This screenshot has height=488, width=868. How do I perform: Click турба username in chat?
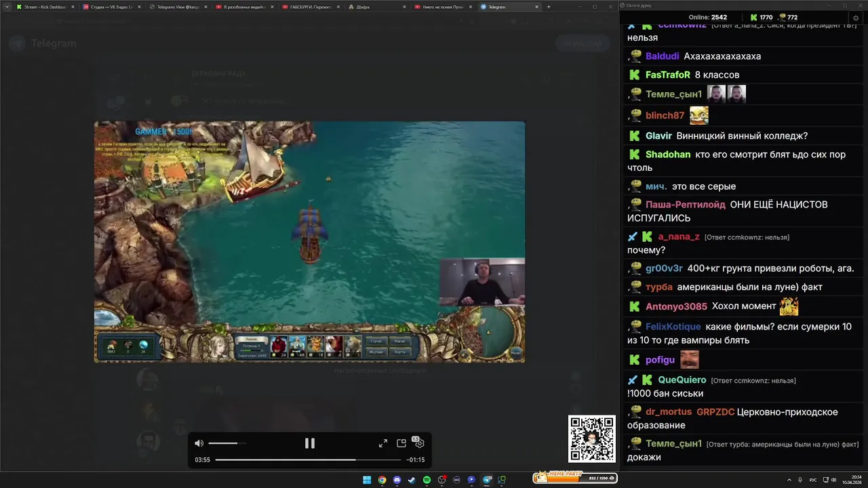pos(659,287)
